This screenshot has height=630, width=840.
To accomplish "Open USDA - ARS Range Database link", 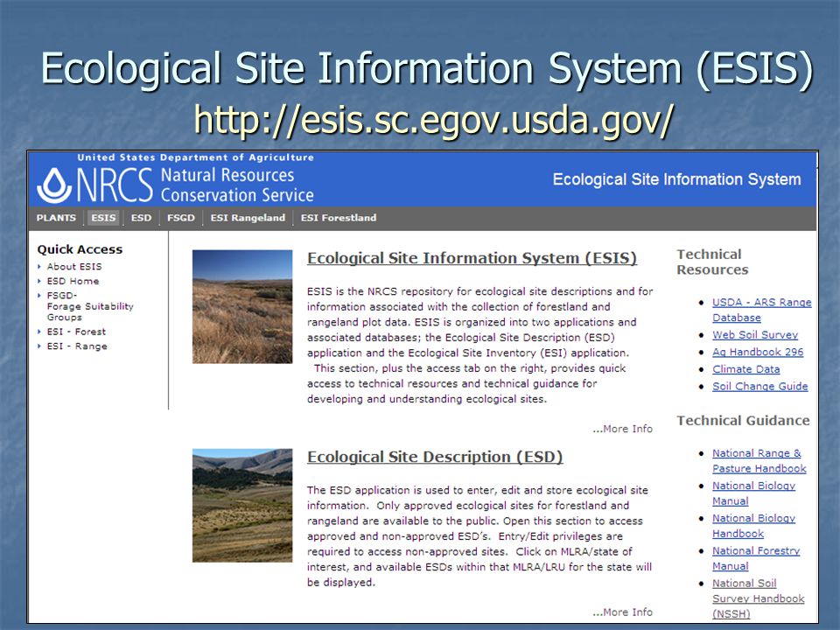I will 761,310.
